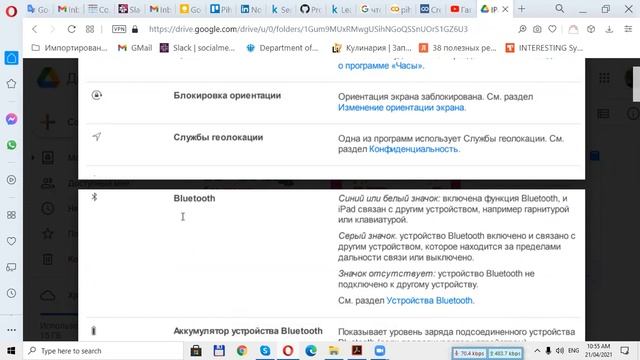Open Chrome from the taskbar

point(242,351)
